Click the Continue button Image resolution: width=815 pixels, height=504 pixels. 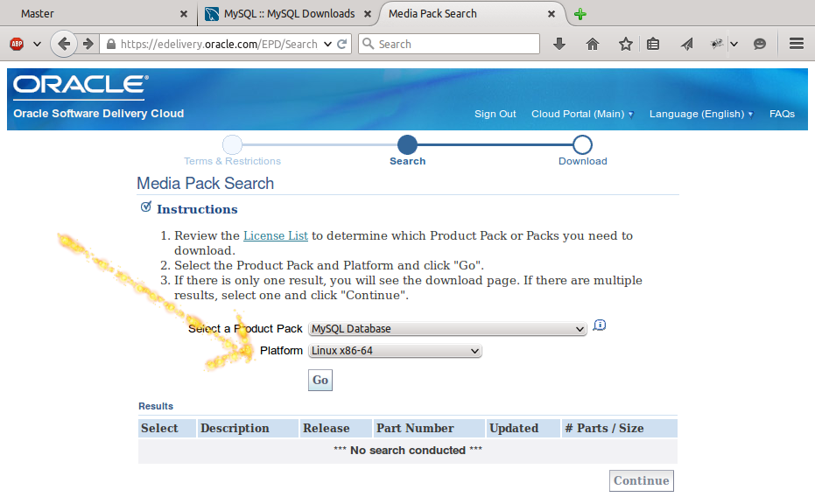(x=642, y=480)
